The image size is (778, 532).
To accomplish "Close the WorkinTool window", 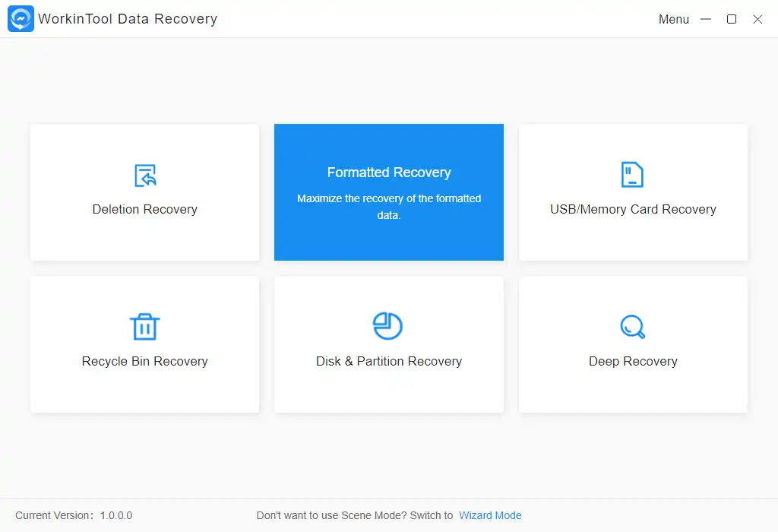I will point(757,19).
